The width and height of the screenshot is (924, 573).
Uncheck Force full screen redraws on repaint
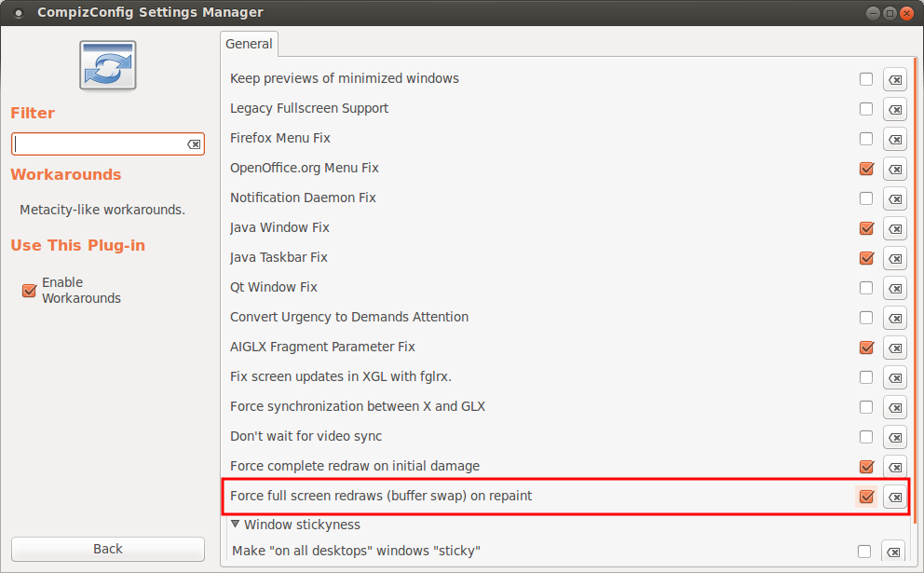point(866,497)
